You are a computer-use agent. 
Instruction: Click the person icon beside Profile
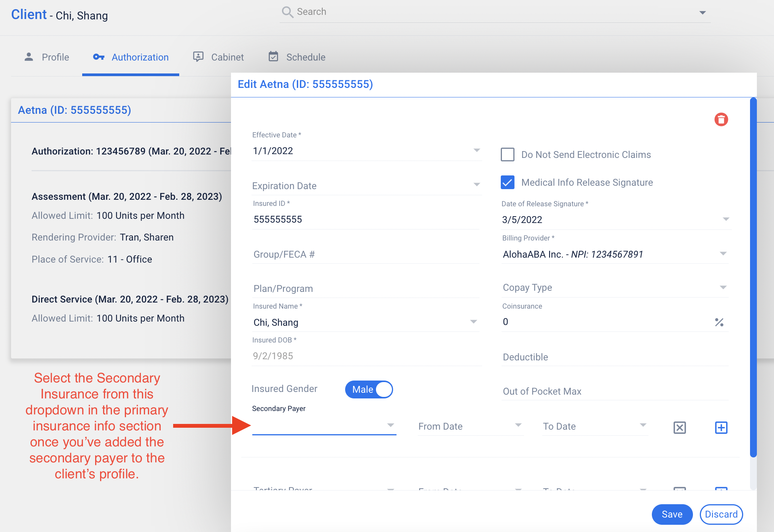pos(29,56)
